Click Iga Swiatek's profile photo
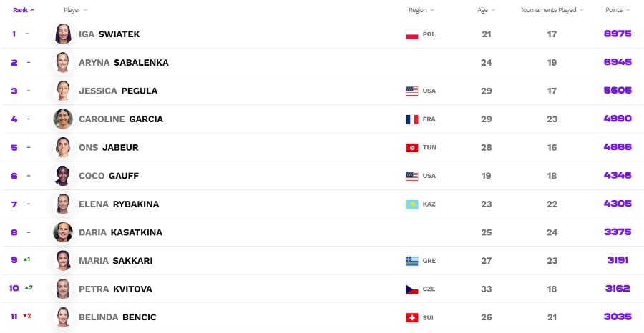This screenshot has width=644, height=333. coord(63,34)
